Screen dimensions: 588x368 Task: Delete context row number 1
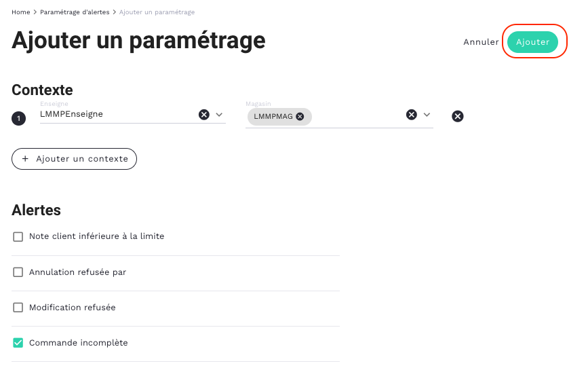[x=458, y=117]
